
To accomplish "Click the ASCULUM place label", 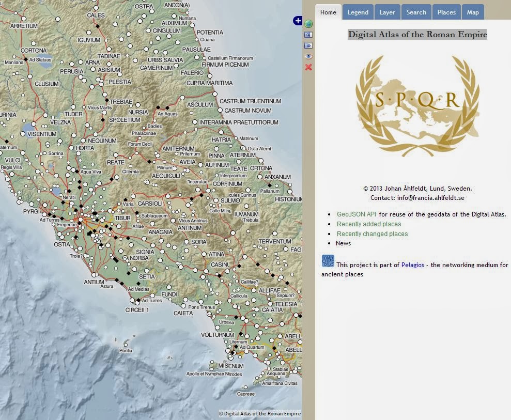I will click(x=200, y=104).
